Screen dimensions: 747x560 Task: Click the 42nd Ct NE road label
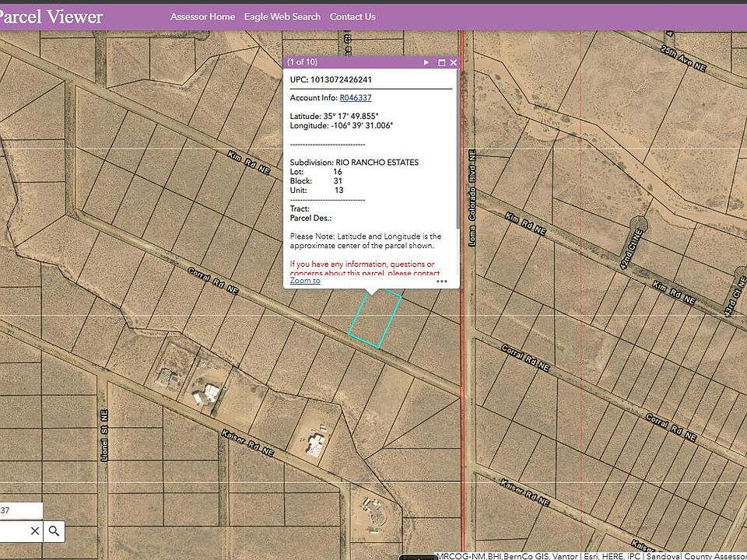click(x=632, y=249)
